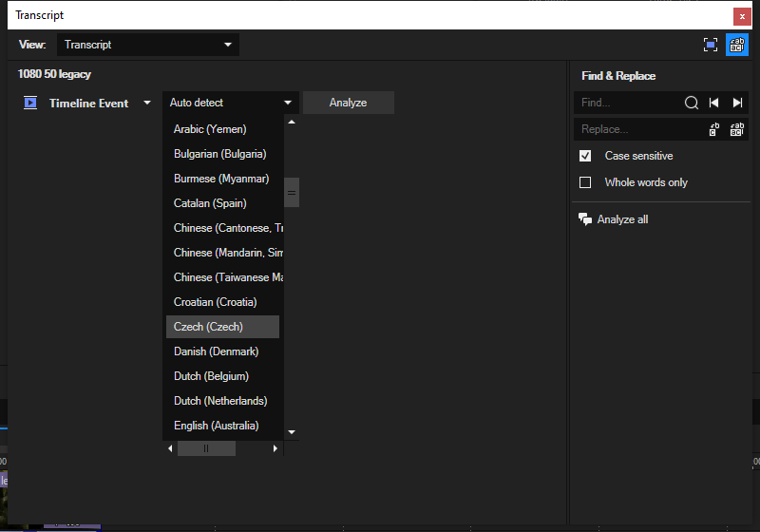Select Arabic (Yemen) language
Image resolution: width=760 pixels, height=532 pixels.
(x=222, y=129)
